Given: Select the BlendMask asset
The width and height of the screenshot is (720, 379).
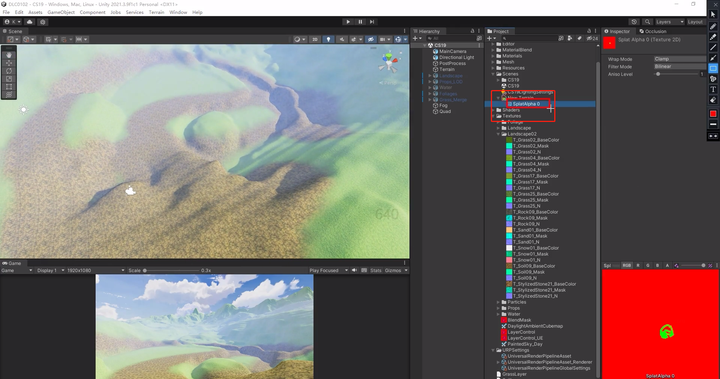Looking at the screenshot, I should point(519,320).
